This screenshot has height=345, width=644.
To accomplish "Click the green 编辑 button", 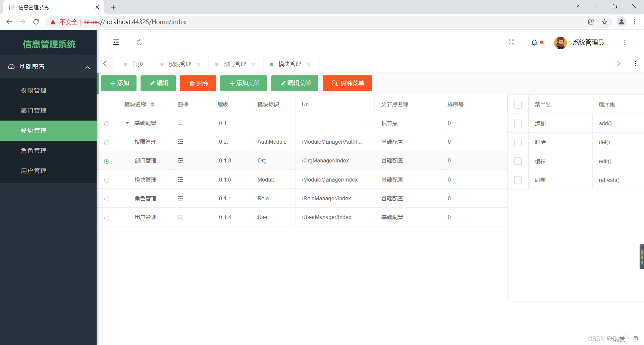I will (x=158, y=83).
